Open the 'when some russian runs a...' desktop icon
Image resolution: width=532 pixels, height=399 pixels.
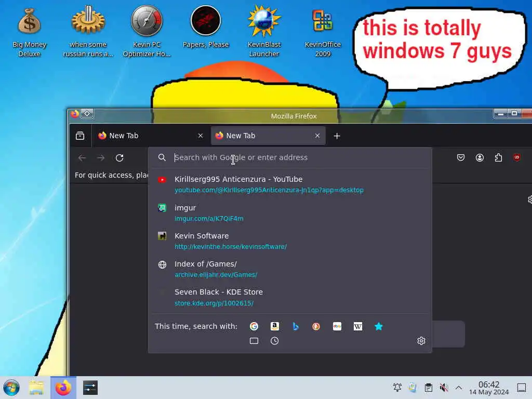click(88, 32)
